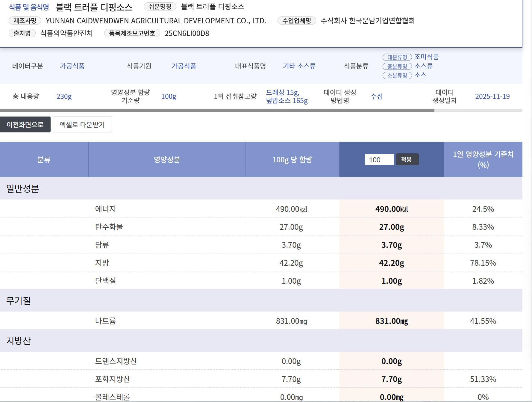Click the 일반성분 section row
Viewport: 532px width, 402px height.
point(261,188)
